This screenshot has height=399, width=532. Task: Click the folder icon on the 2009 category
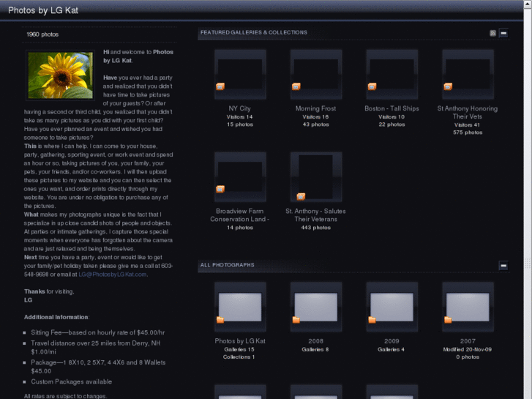click(372, 319)
